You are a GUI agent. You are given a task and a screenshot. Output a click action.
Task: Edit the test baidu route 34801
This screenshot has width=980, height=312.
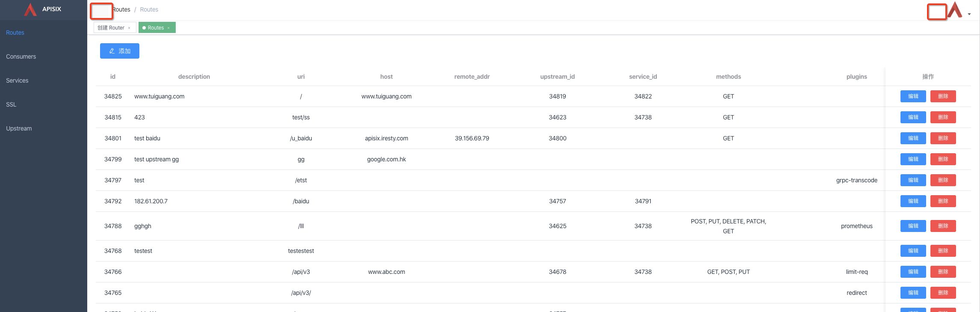pos(913,138)
